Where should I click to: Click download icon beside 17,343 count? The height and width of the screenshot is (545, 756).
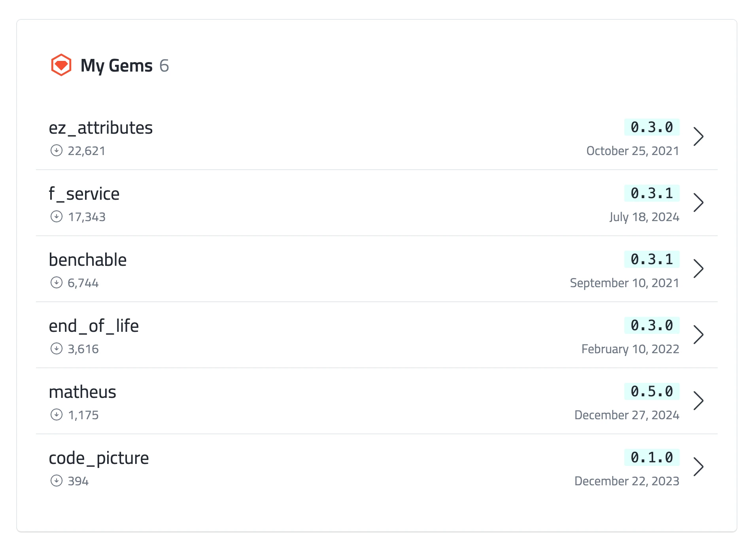tap(57, 217)
